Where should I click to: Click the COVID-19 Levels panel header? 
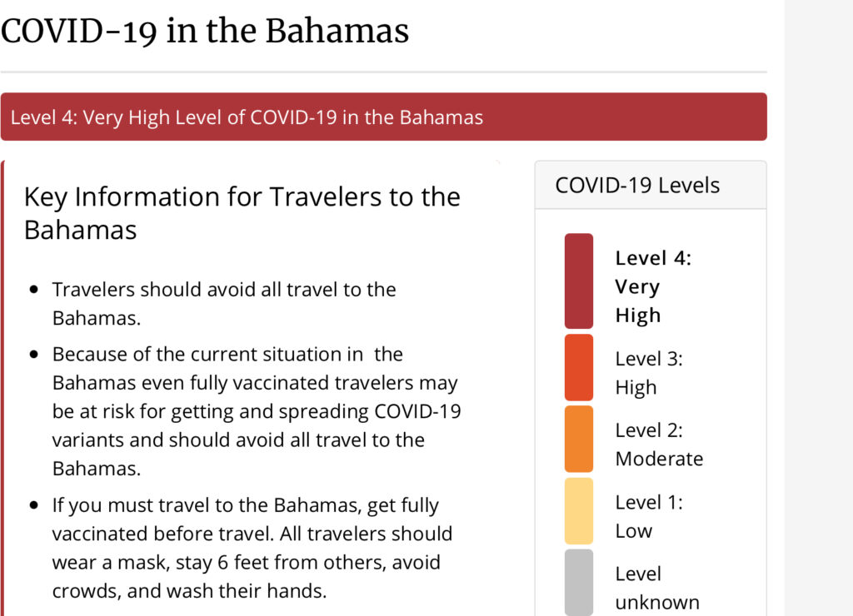coord(651,185)
